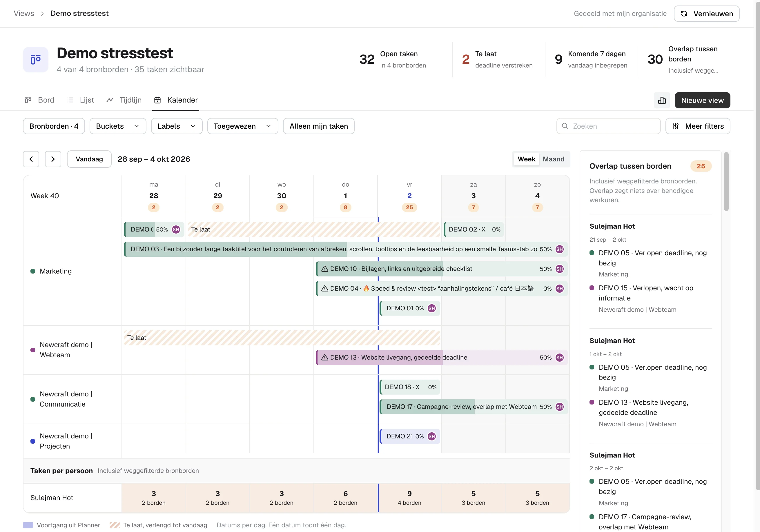Click SH avatar on DEMO 17 task

(x=559, y=407)
